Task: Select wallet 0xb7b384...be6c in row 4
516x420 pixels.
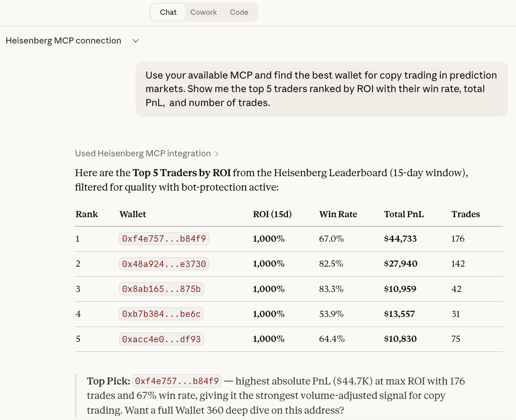Action: 161,314
